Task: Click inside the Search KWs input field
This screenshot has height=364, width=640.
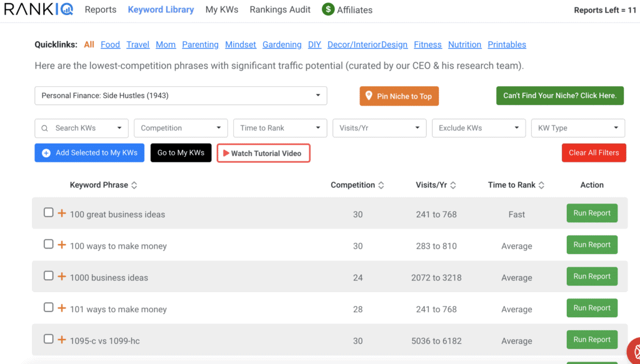Action: click(81, 128)
